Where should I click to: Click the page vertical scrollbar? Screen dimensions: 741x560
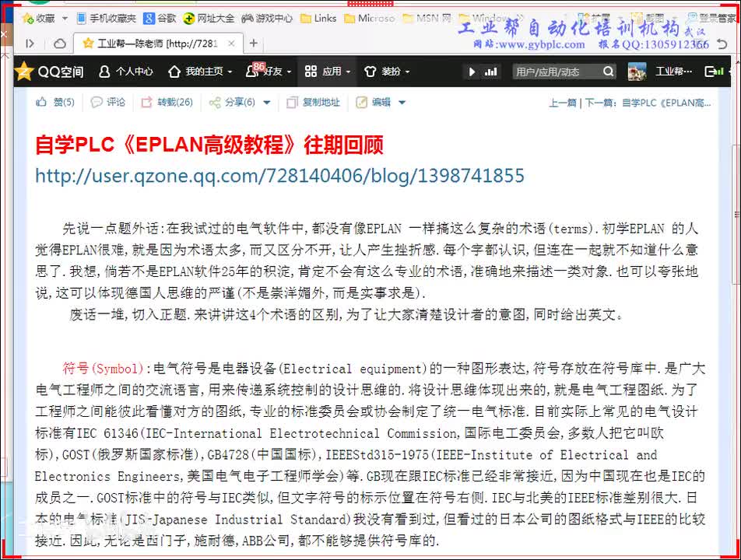click(x=736, y=215)
